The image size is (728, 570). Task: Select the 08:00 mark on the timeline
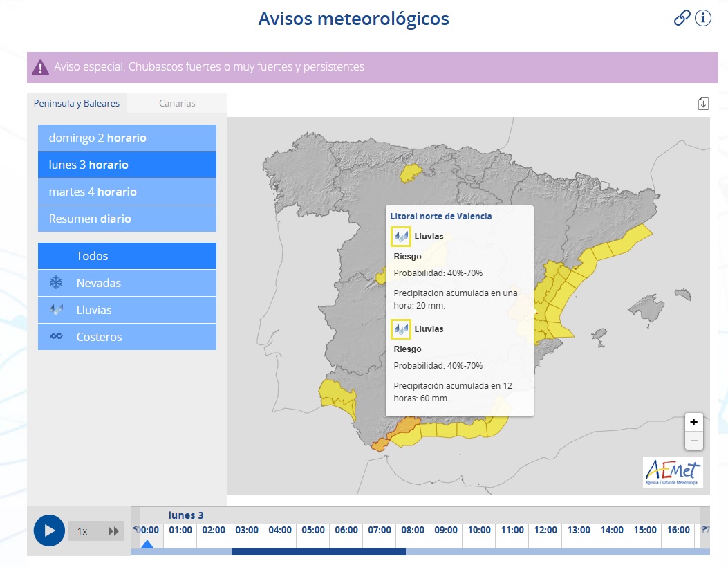click(x=412, y=530)
